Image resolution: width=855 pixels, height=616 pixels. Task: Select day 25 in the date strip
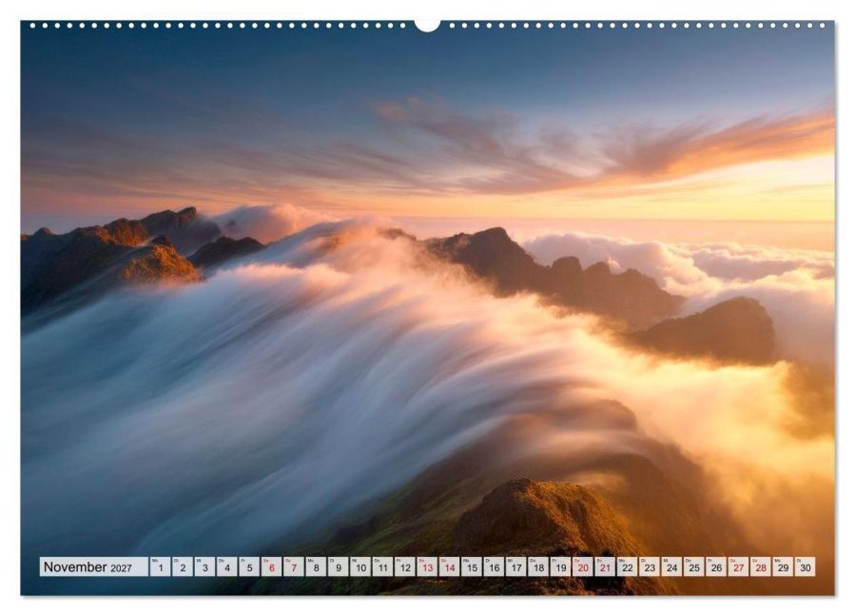(694, 567)
